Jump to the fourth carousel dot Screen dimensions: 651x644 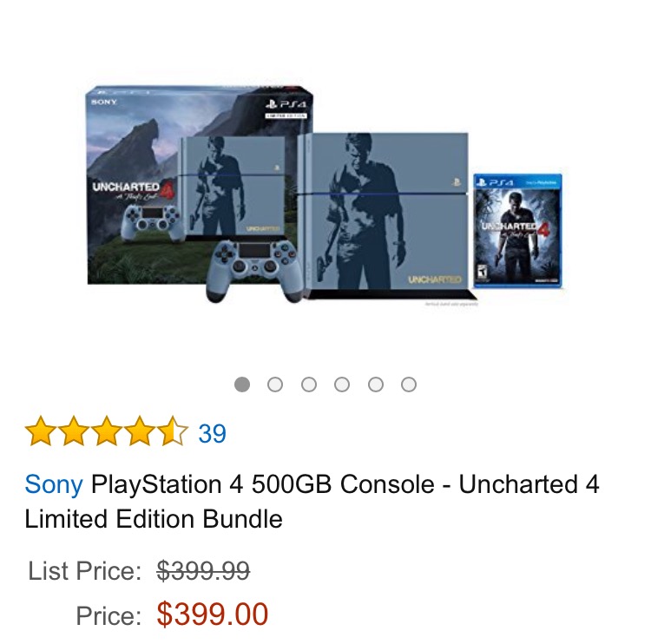(342, 384)
